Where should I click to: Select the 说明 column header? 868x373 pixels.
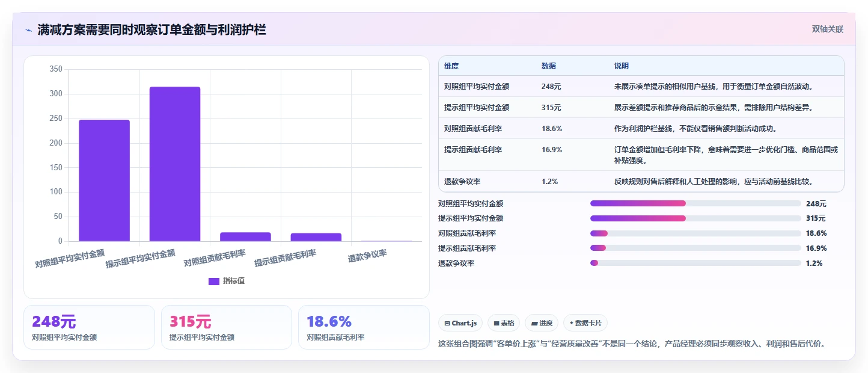tap(622, 66)
